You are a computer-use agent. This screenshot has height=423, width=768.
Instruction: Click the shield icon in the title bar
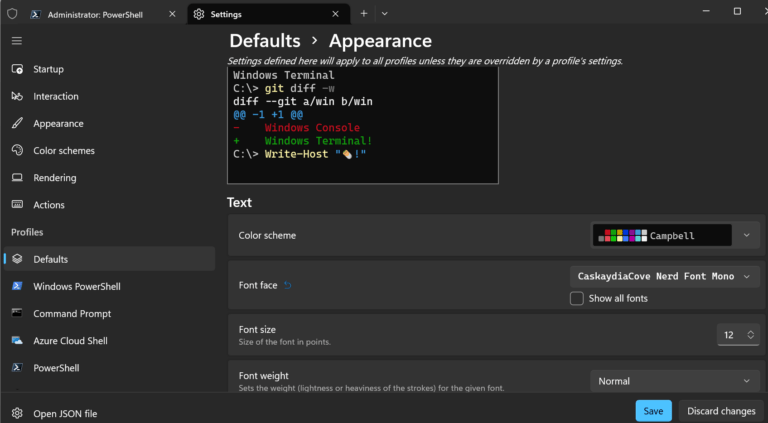tap(12, 14)
